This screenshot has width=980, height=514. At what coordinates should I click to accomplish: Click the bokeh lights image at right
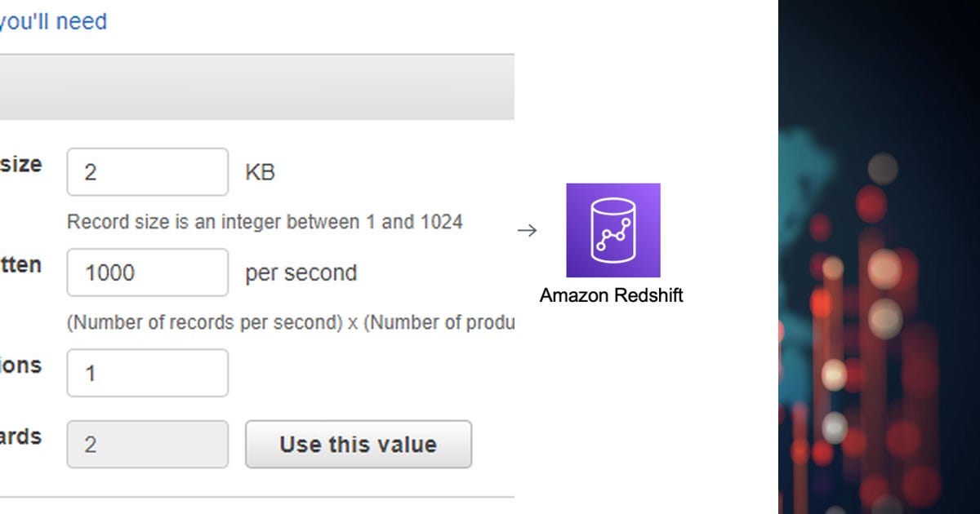point(879,257)
